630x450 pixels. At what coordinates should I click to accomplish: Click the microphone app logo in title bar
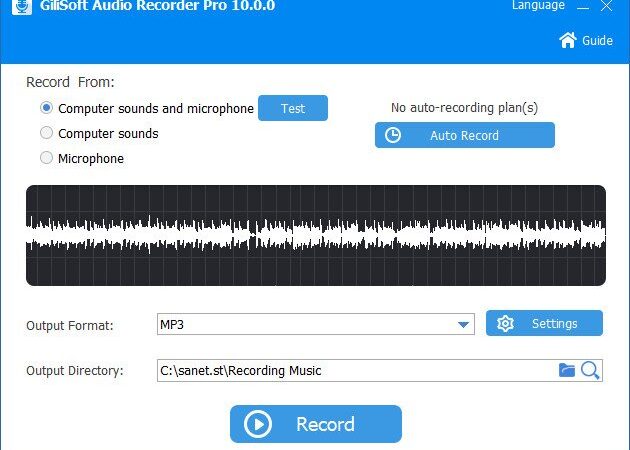22,6
